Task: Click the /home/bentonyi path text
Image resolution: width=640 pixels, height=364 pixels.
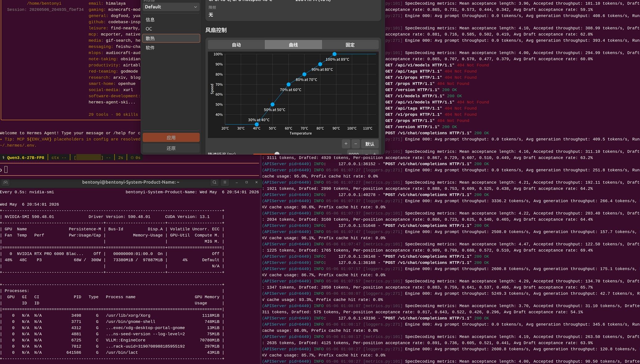Action: pos(44,3)
